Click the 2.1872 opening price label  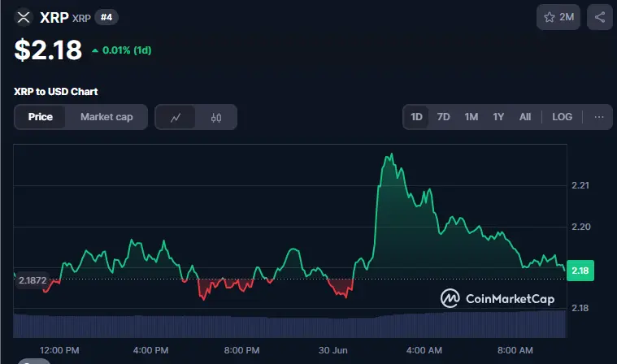tap(33, 280)
